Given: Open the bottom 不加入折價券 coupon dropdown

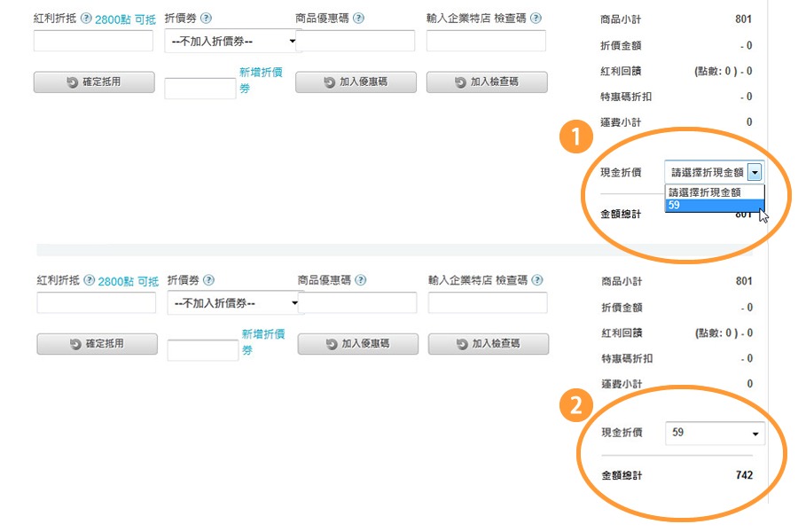Looking at the screenshot, I should coord(234,303).
